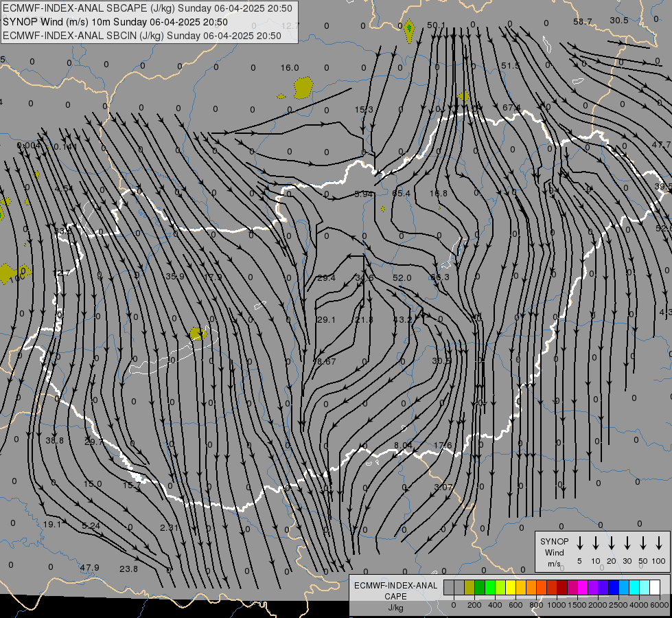Screen dimensions: 672x618
Task: Click the 43.2 value on the map
Action: [403, 320]
